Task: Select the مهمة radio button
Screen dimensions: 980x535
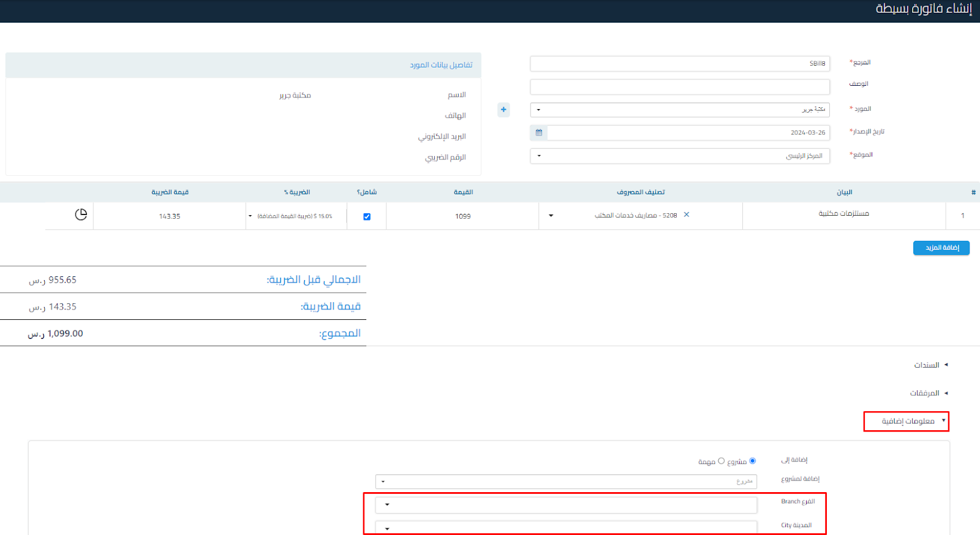Action: coord(721,461)
